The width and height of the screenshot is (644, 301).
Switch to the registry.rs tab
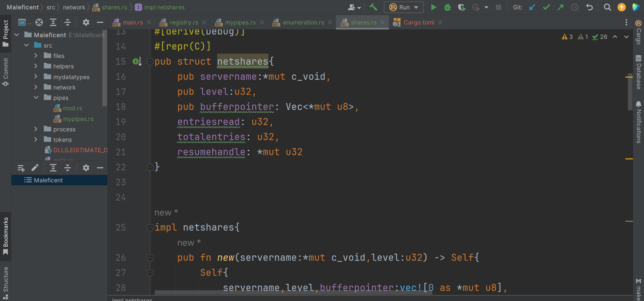click(x=184, y=22)
